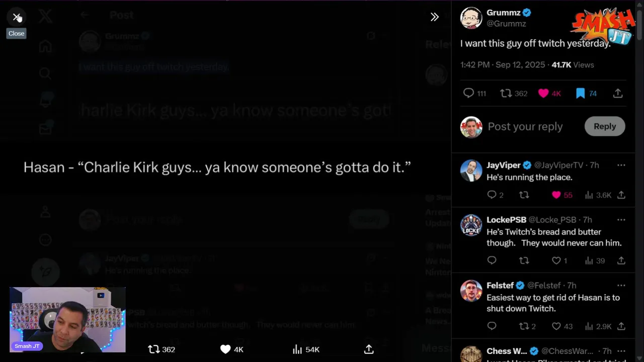Collapse the side panel with double chevron
Viewport: 644px width, 362px height.
[435, 17]
